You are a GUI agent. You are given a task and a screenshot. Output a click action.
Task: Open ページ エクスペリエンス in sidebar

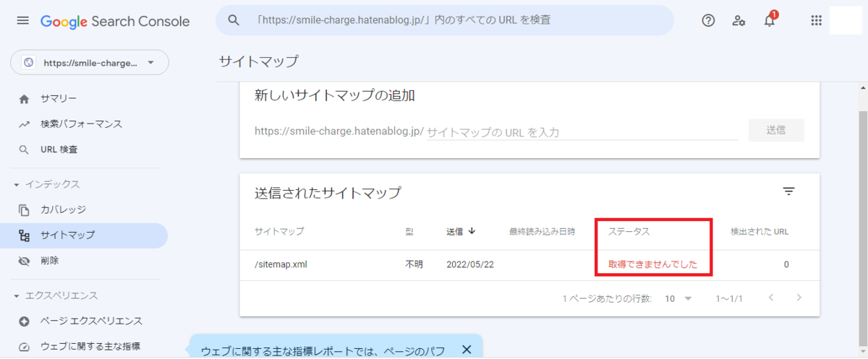84,321
